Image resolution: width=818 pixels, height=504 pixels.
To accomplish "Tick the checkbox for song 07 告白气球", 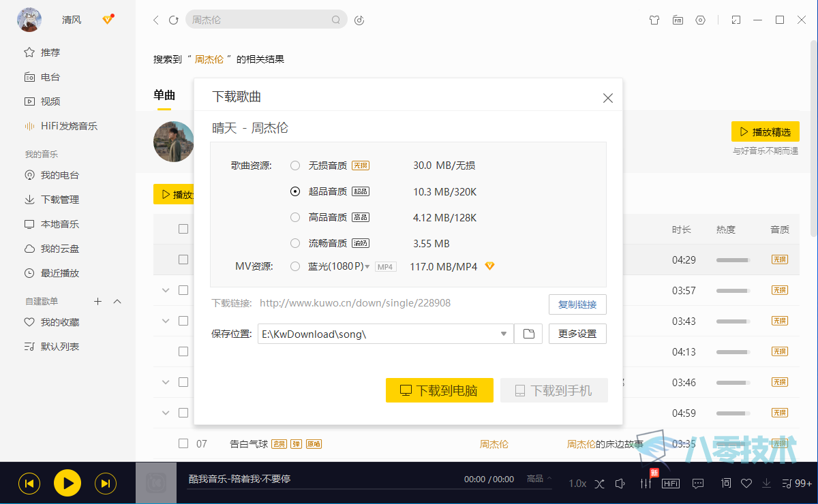I will point(183,443).
